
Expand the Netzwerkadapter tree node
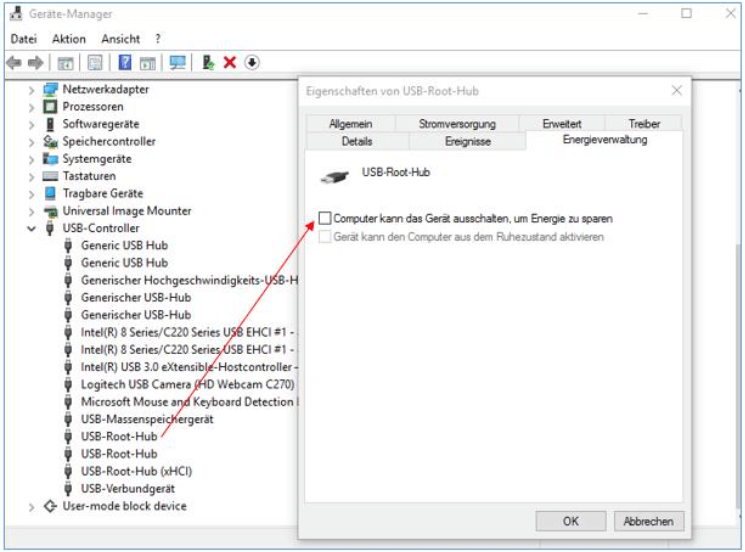pyautogui.click(x=35, y=89)
